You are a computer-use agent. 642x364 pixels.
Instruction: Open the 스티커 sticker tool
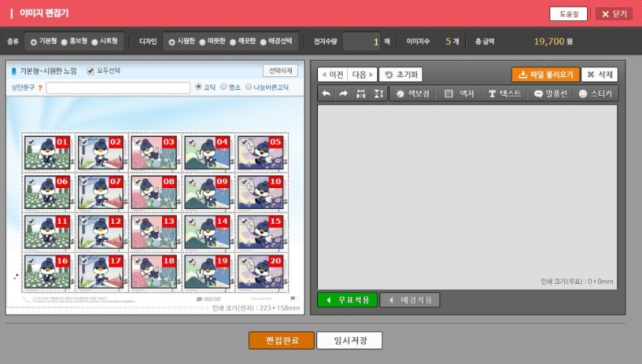pyautogui.click(x=595, y=94)
